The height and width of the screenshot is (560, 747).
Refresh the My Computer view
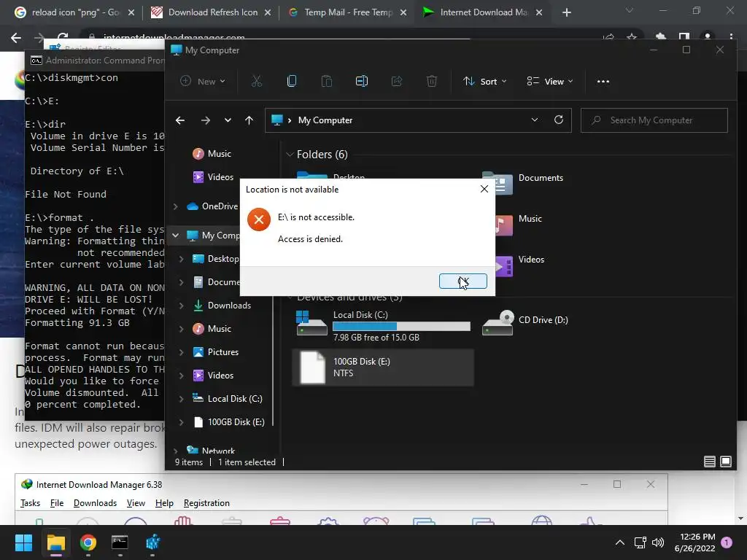point(559,120)
